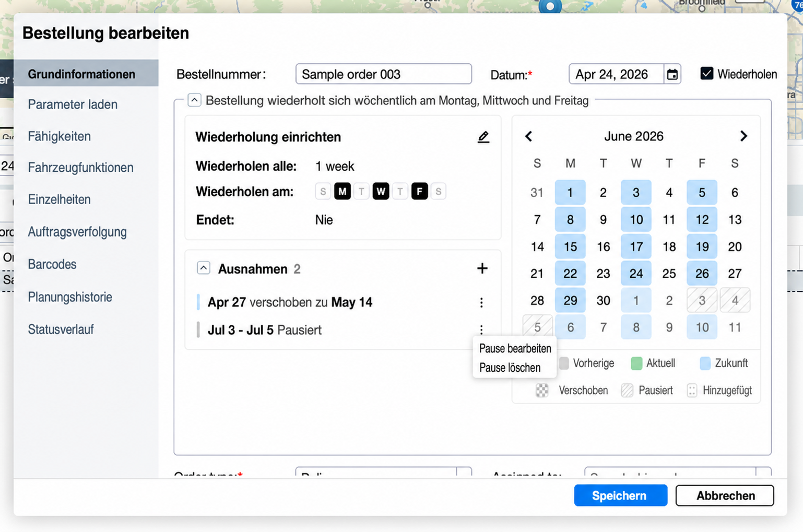Switch to Fahrzeugfunktionen section
803x532 pixels.
[x=80, y=167]
